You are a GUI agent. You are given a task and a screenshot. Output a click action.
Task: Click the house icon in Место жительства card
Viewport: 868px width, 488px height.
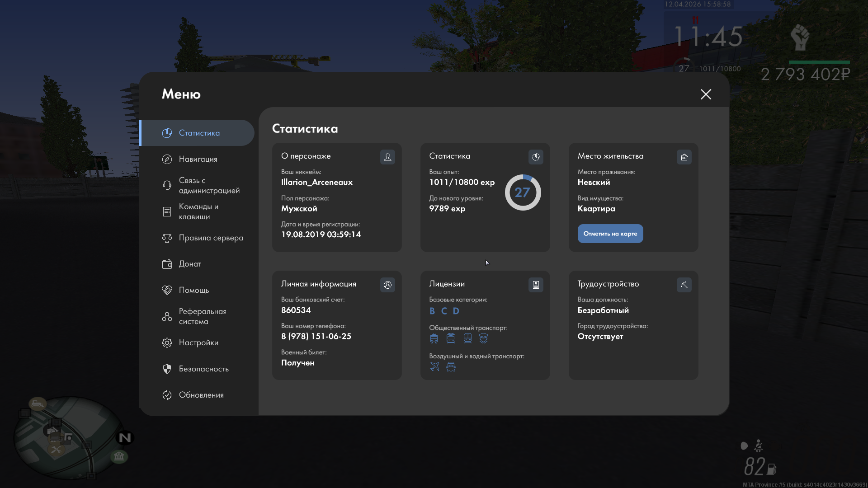click(x=684, y=157)
